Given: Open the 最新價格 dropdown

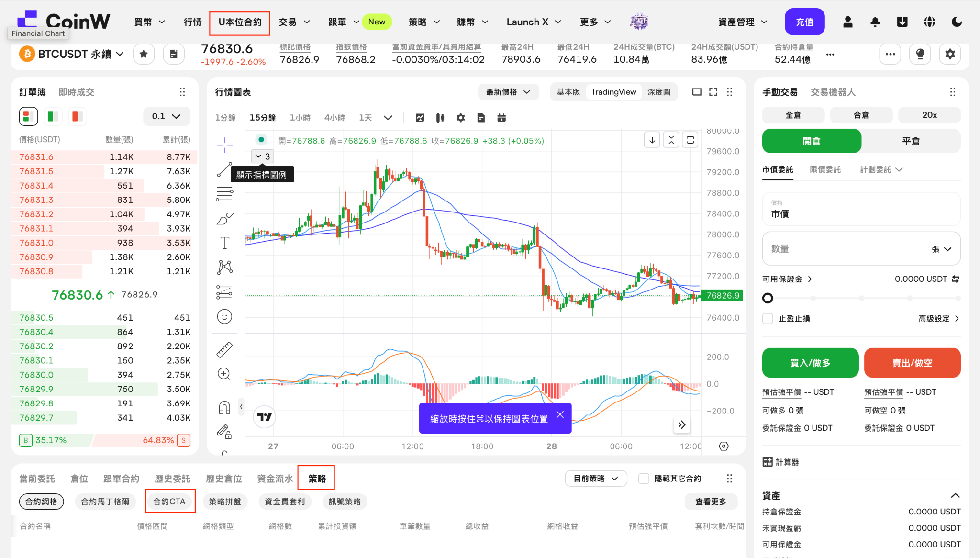Looking at the screenshot, I should (508, 92).
